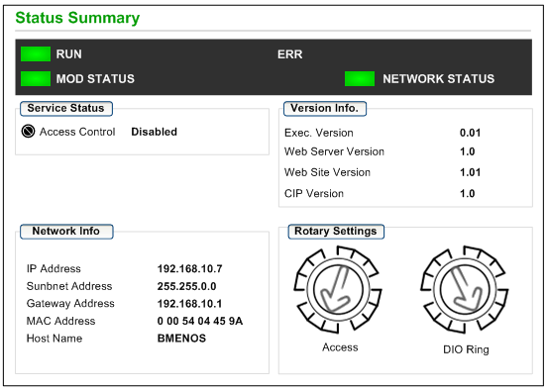Select the Access rotary switch dial
Screen dimensions: 547x392
point(338,289)
